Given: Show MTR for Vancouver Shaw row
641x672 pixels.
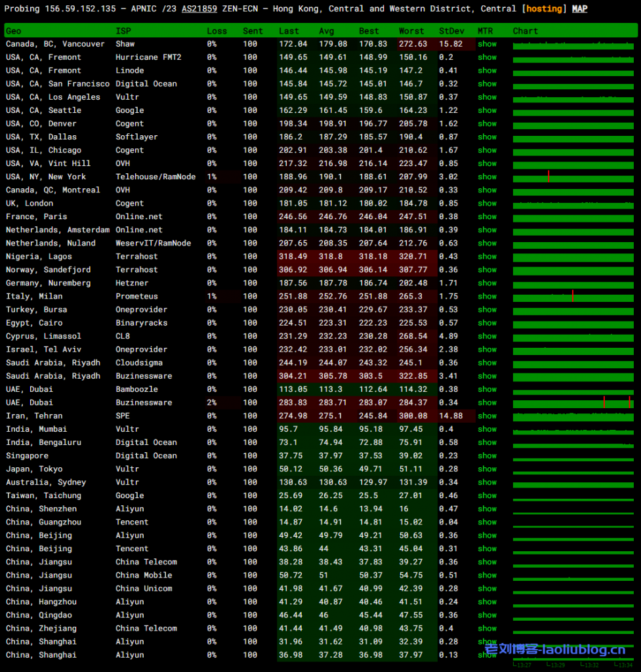Looking at the screenshot, I should (x=487, y=44).
